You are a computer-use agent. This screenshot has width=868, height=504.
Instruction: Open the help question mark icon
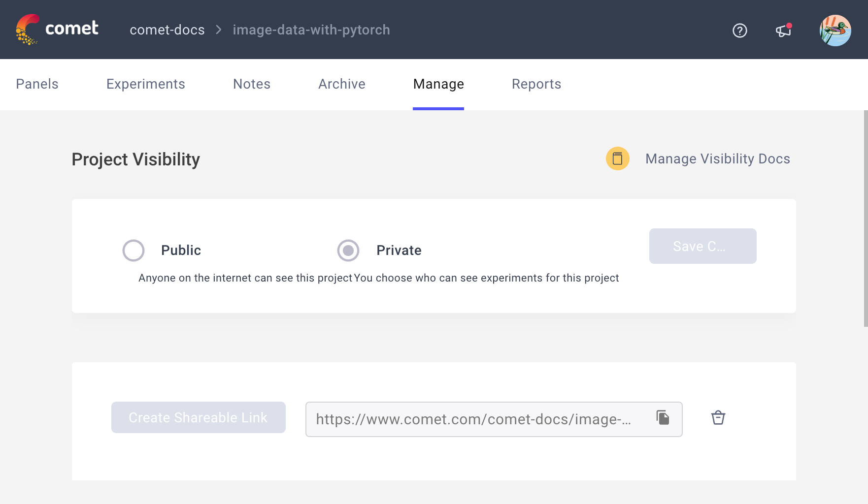point(739,31)
